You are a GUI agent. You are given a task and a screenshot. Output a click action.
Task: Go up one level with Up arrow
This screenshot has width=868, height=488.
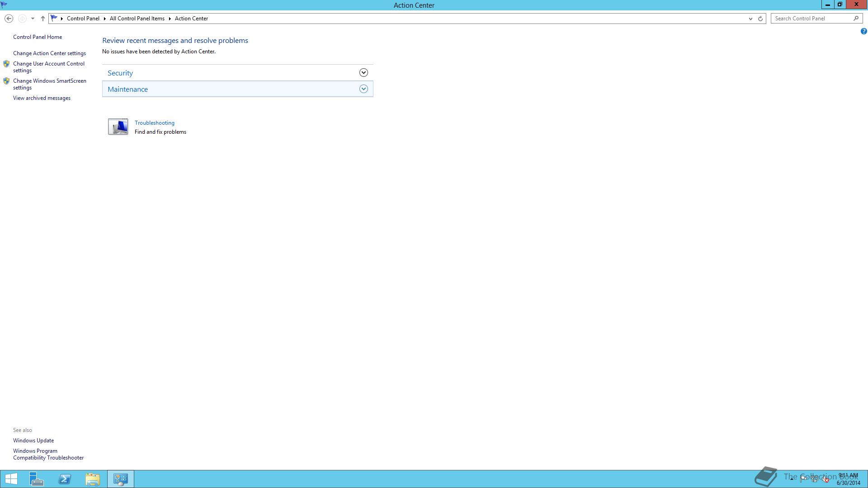point(43,19)
